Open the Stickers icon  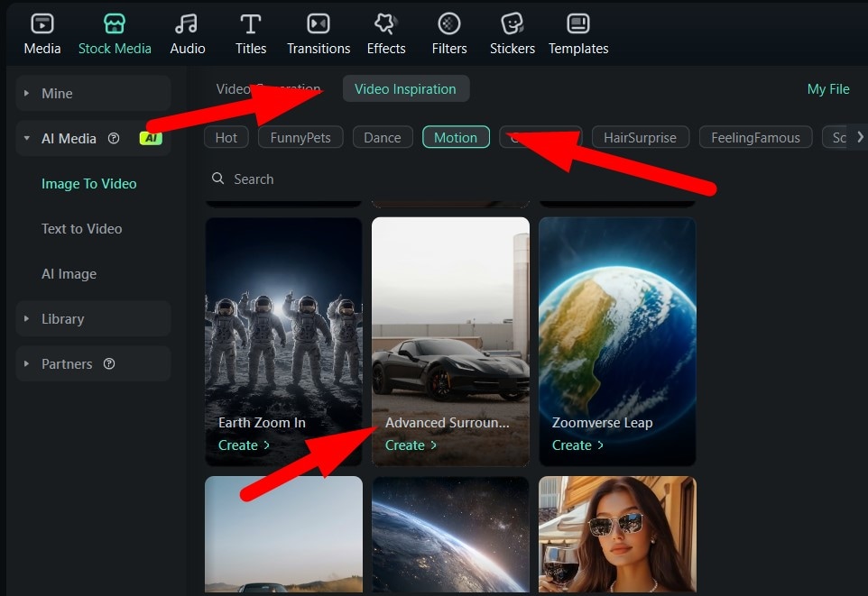pos(512,23)
